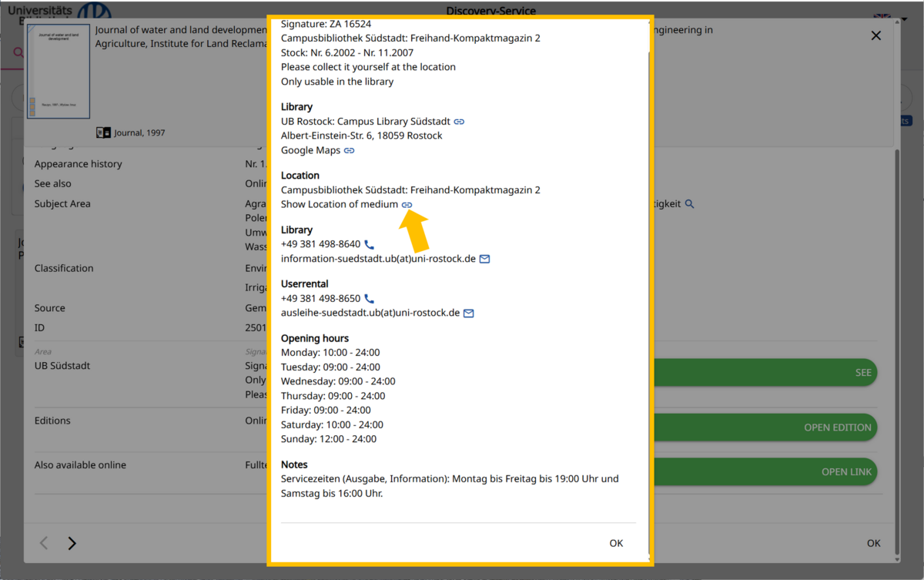Click the mail icon for ausleihe-suedstadt address

(x=468, y=313)
